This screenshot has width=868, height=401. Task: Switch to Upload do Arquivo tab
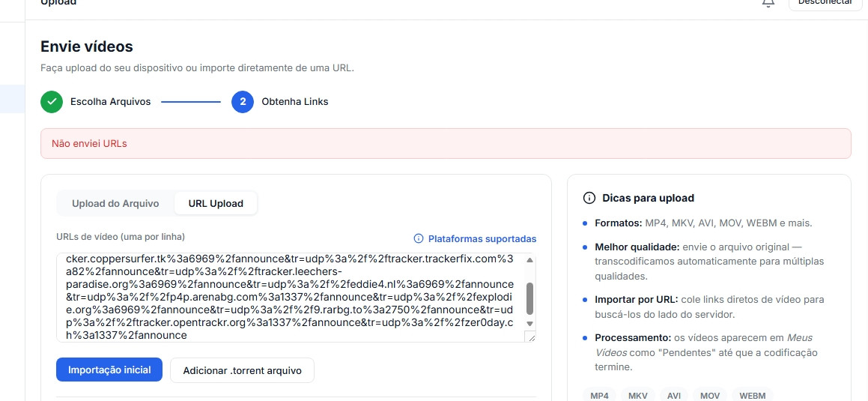pyautogui.click(x=115, y=203)
